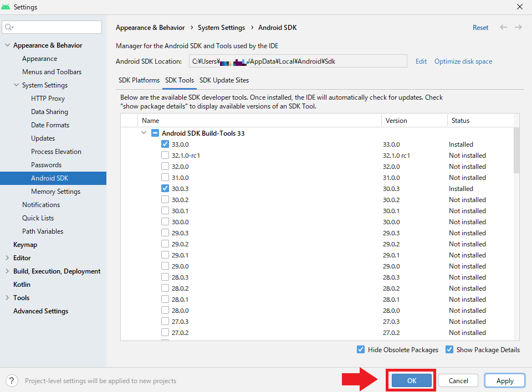532x392 pixels.
Task: Select Android SDK in sidebar
Action: point(53,178)
